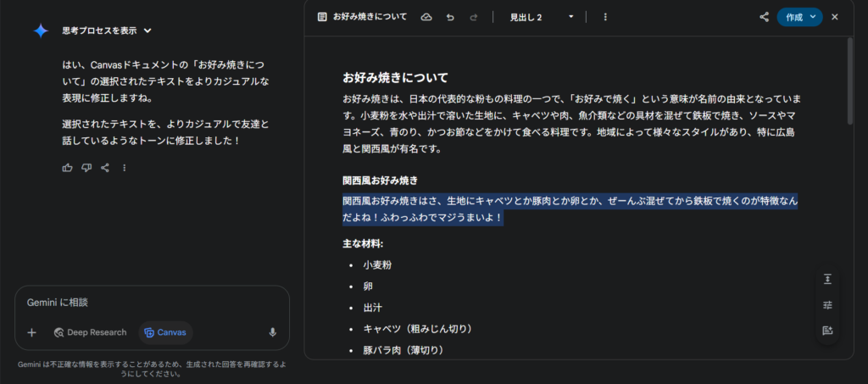Click the reply text 選択されたテキストを、よりカジュアルで
Image resolution: width=868 pixels, height=384 pixels.
point(165,132)
